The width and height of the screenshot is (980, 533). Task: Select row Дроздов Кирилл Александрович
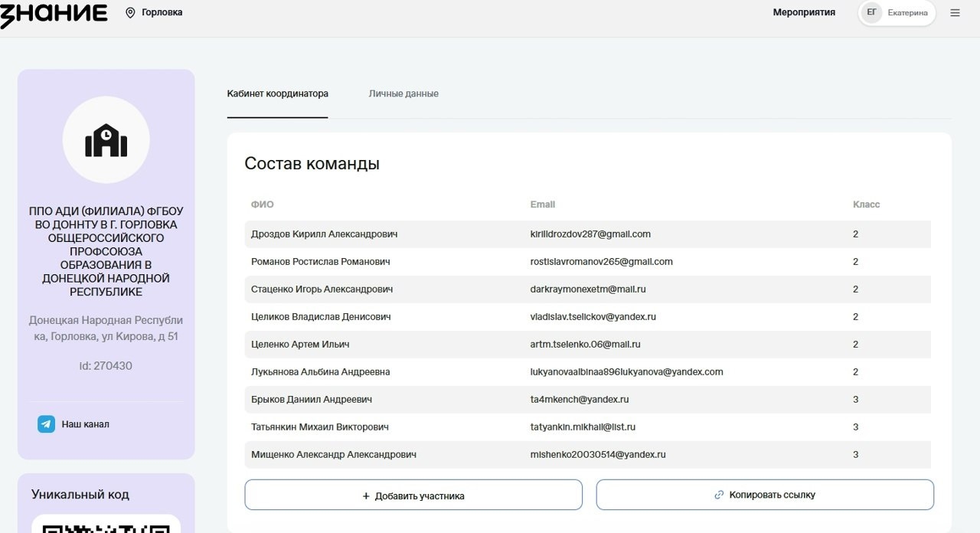click(x=588, y=234)
